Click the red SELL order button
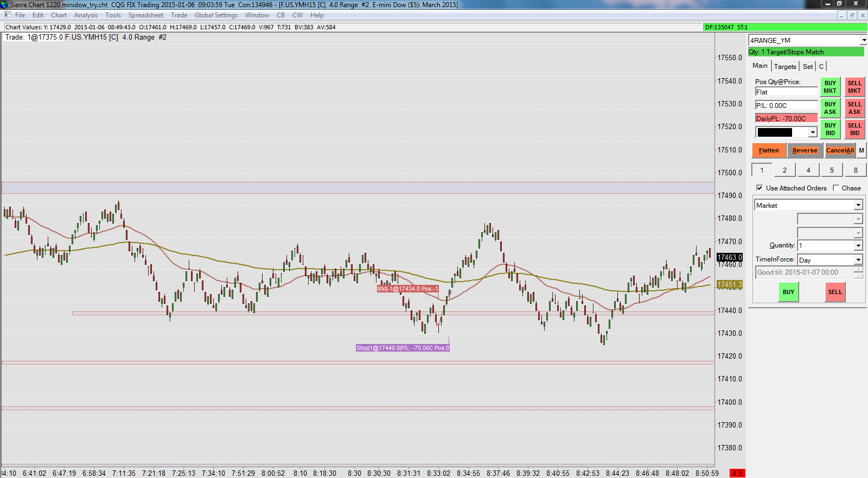 click(x=835, y=292)
